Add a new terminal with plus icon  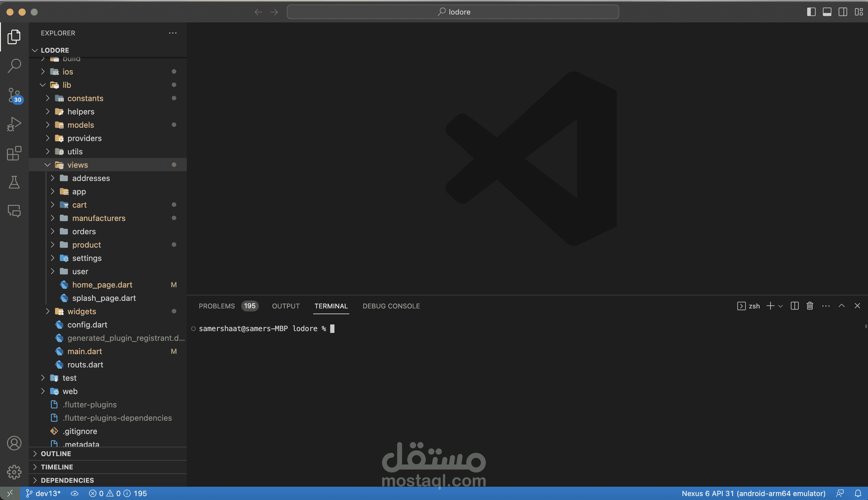tap(770, 306)
